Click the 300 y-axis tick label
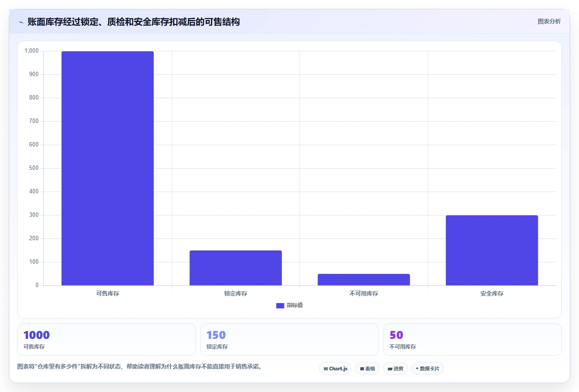Screen dimensions: 579x392 [x=34, y=215]
